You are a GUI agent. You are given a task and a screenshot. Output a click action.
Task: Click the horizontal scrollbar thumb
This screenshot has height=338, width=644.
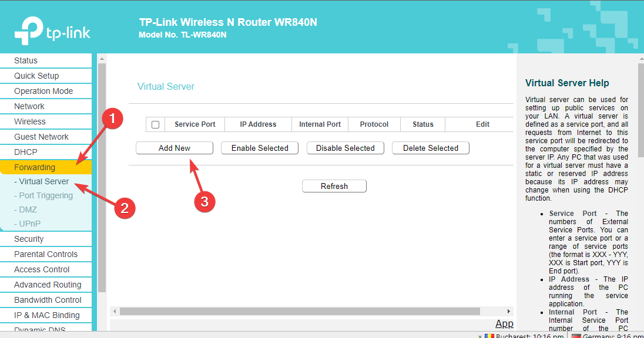(x=300, y=312)
